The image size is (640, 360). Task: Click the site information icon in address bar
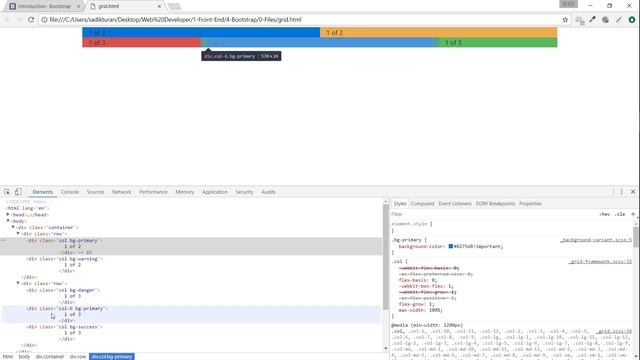[x=44, y=20]
